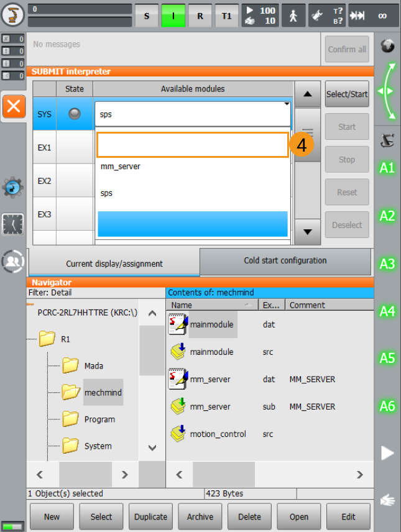This screenshot has height=532, width=401.
Task: Click the infinity increment indicator
Action: 382,16
